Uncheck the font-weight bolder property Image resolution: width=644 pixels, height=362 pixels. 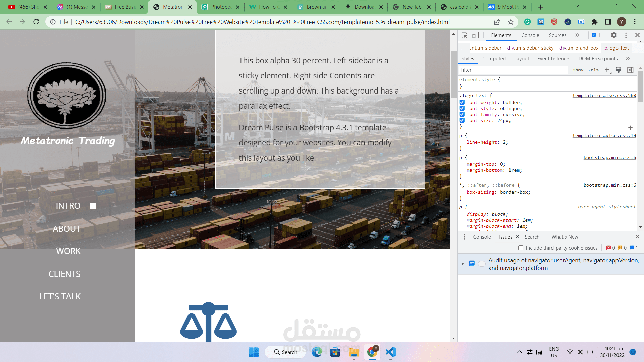462,102
